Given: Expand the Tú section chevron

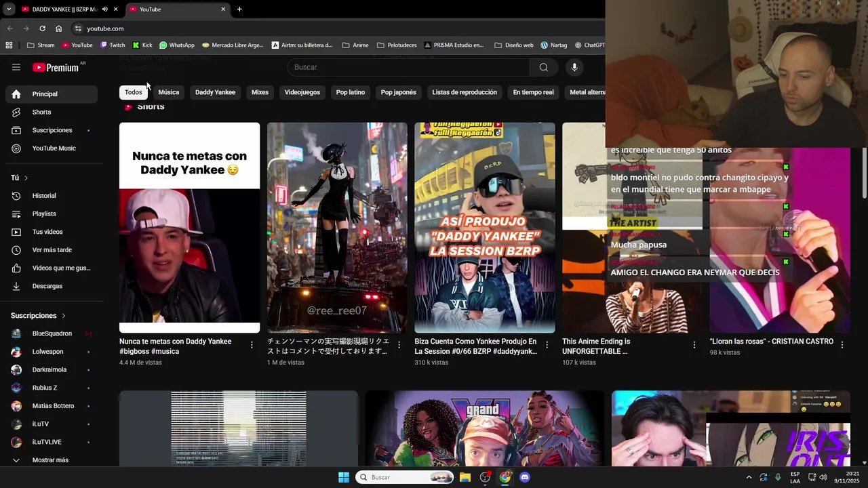Looking at the screenshot, I should 26,178.
